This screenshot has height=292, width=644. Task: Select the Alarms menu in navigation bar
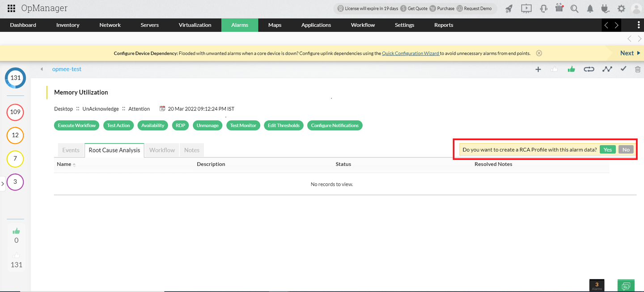(240, 25)
